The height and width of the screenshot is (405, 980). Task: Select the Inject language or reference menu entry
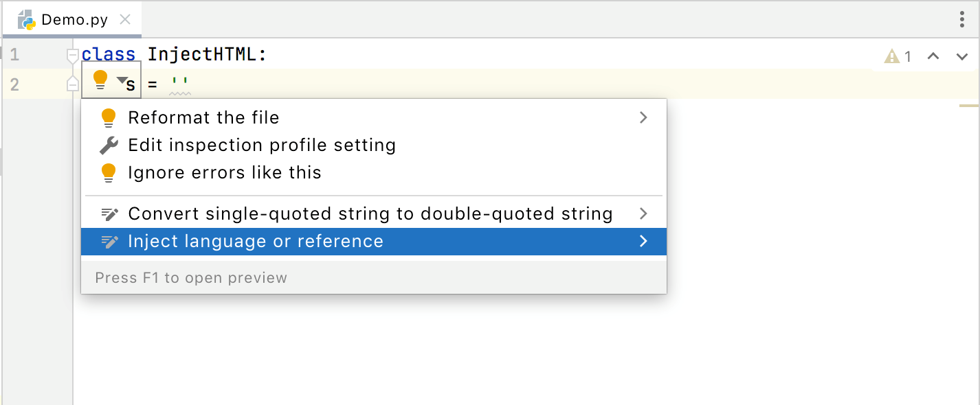tap(256, 241)
